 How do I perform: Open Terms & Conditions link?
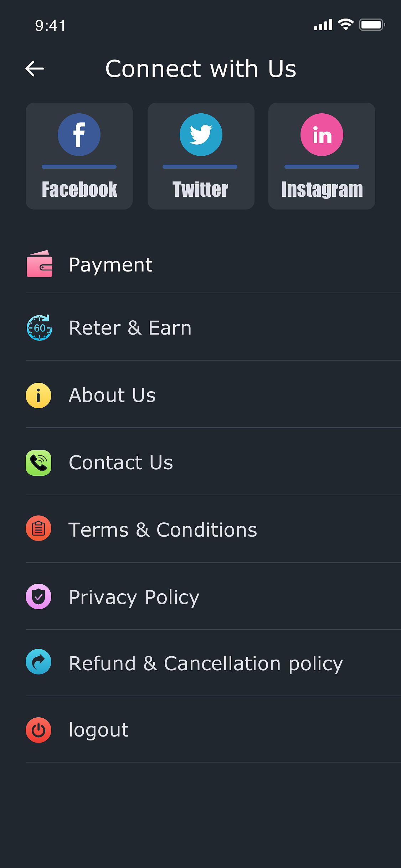[x=163, y=530]
